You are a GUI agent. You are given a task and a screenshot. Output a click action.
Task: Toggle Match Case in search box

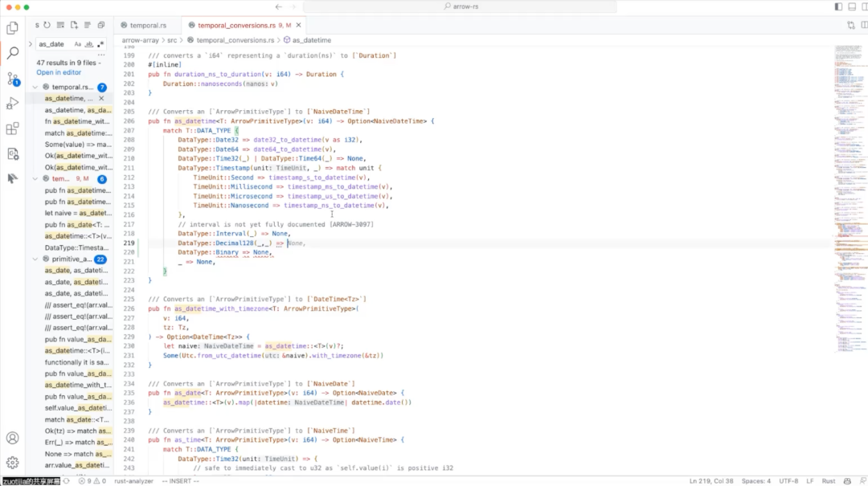(77, 44)
